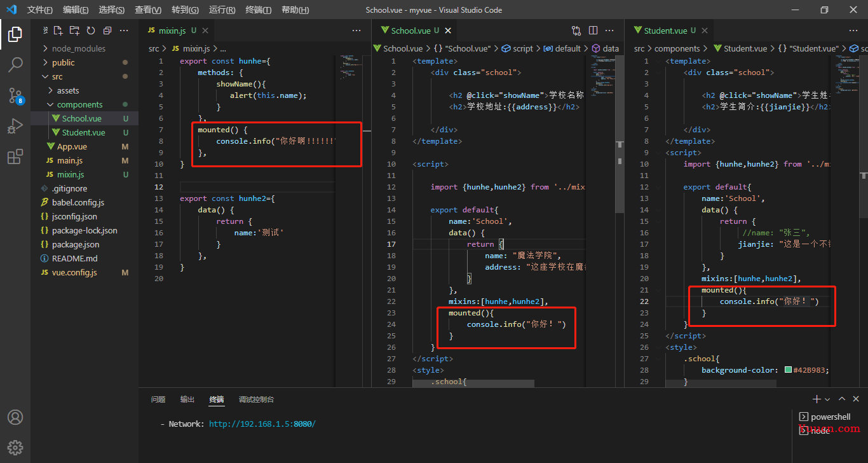Collapse all folders in Explorer
868x463 pixels.
click(x=107, y=31)
